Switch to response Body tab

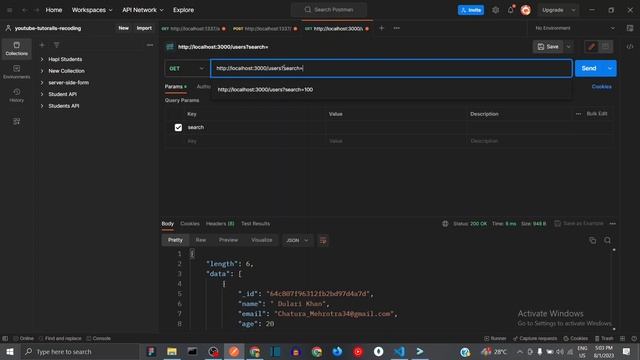pos(167,224)
